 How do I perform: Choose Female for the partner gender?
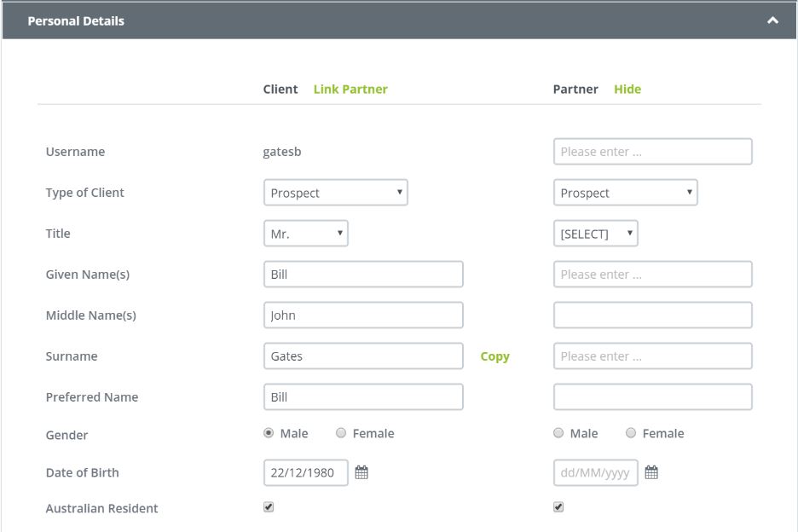pyautogui.click(x=631, y=433)
